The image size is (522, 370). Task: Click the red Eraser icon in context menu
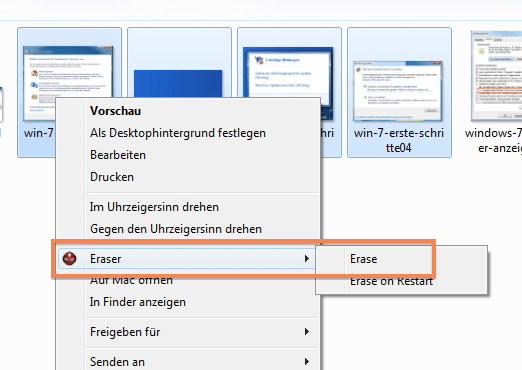(x=69, y=259)
